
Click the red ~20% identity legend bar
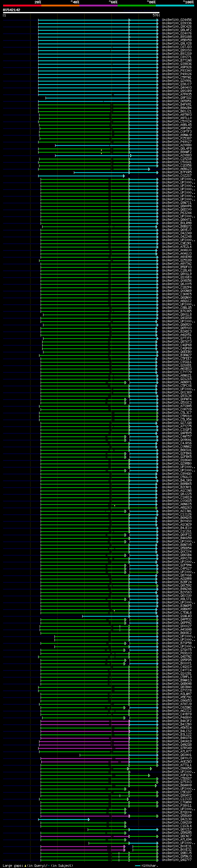22,6
